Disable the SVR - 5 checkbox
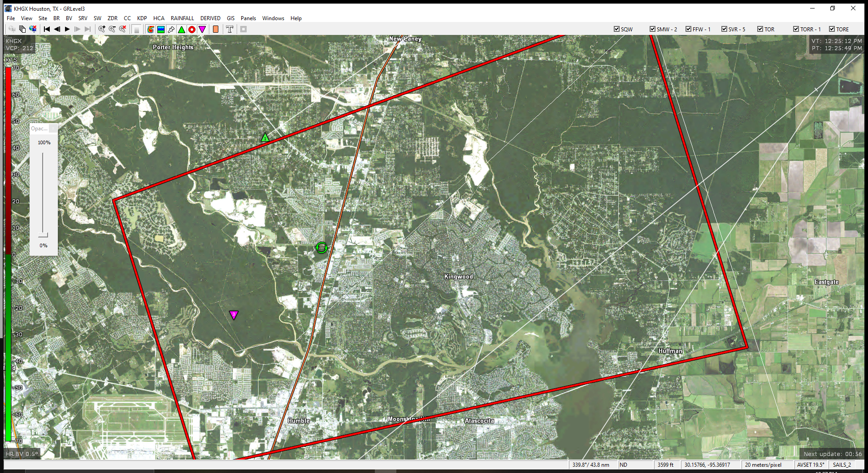The height and width of the screenshot is (473, 868). pyautogui.click(x=725, y=29)
